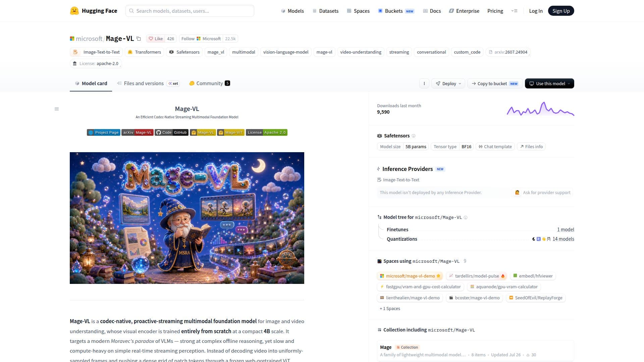This screenshot has width=644, height=362.
Task: Click the Hugging Face logo icon
Action: pos(74,11)
